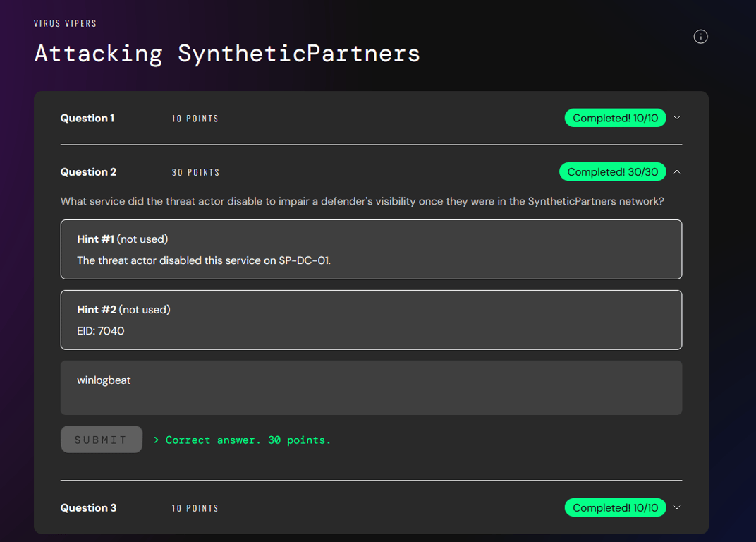
Task: Click the Question 2 prompt text
Action: (362, 201)
